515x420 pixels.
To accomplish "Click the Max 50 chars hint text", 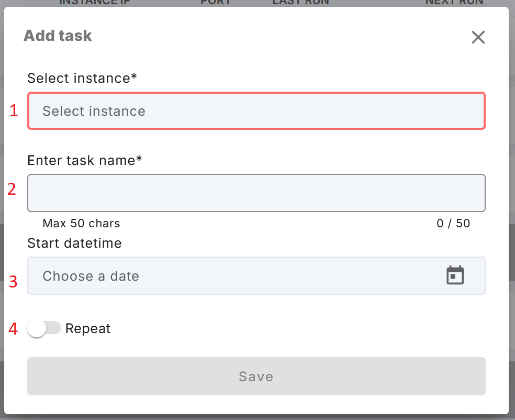I will [x=81, y=224].
